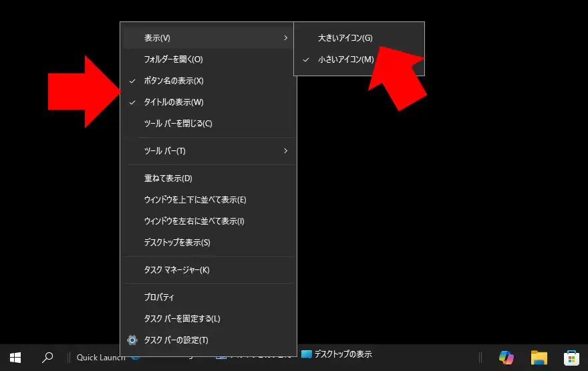Select フォルダーを開く menu item
The image size is (588, 371).
point(173,59)
